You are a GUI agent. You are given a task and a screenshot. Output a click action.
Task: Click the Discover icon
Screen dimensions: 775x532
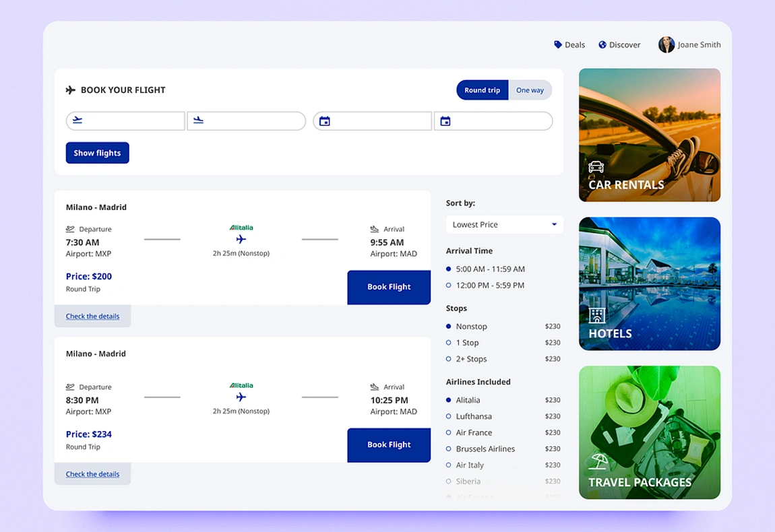click(601, 44)
